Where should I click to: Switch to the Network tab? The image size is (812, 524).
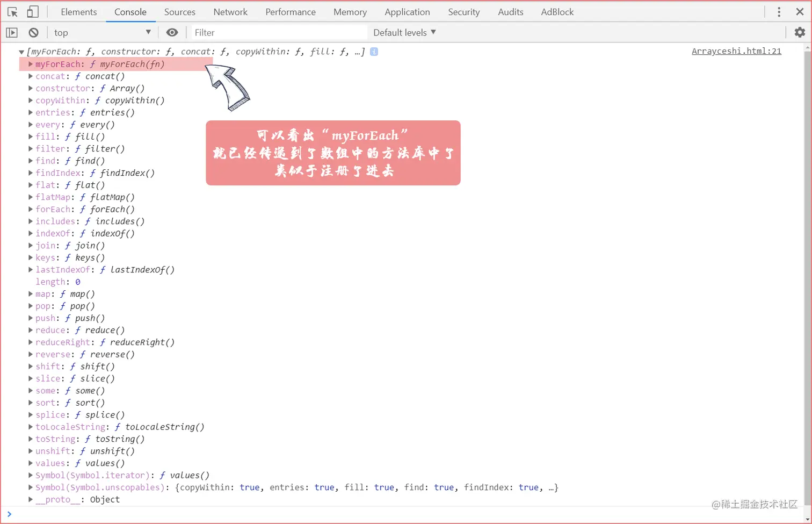coord(230,11)
